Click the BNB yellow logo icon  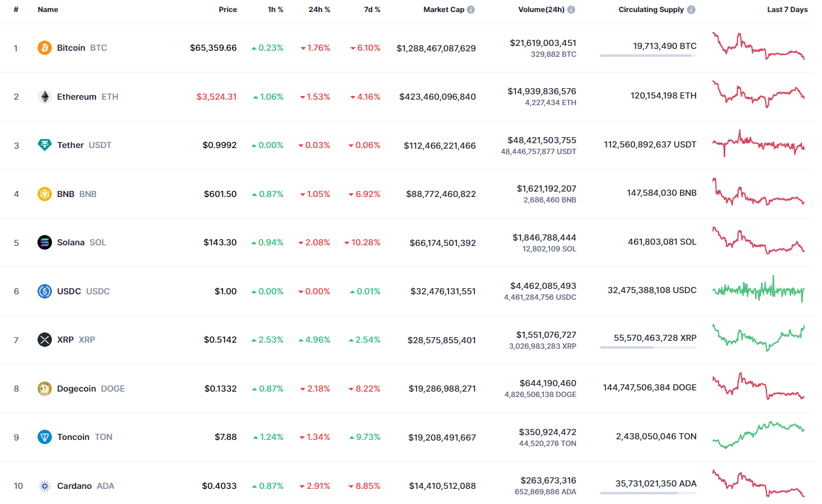pyautogui.click(x=45, y=194)
